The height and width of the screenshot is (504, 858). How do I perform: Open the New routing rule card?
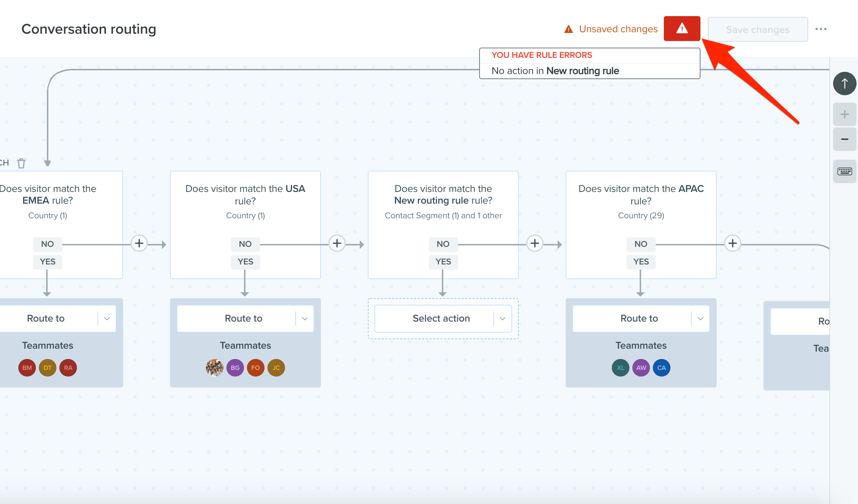[x=443, y=225]
